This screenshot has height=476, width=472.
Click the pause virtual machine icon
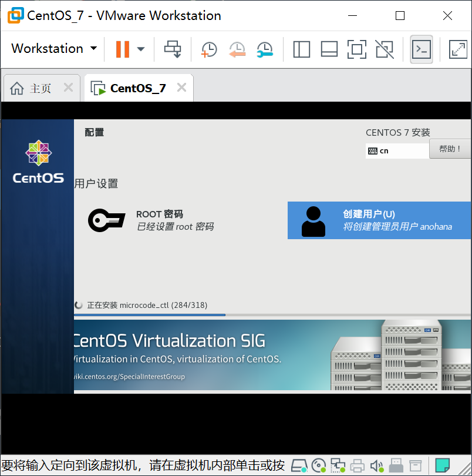123,49
